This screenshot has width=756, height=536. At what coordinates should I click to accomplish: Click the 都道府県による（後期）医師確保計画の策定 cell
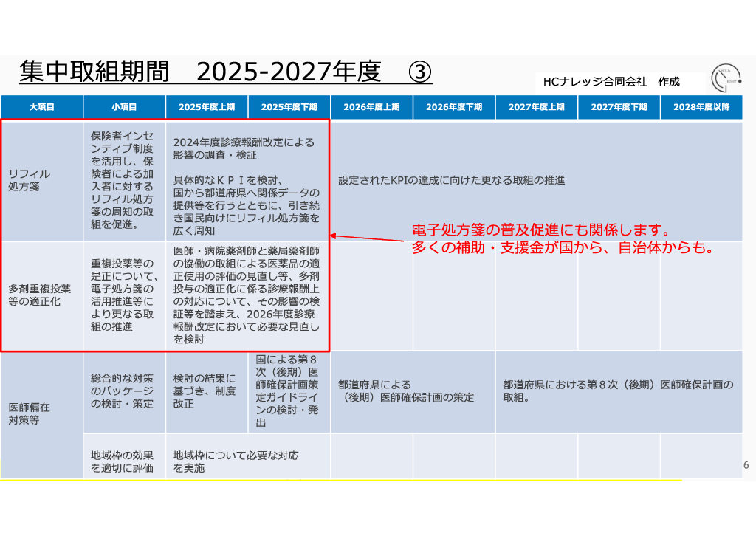tap(406, 391)
